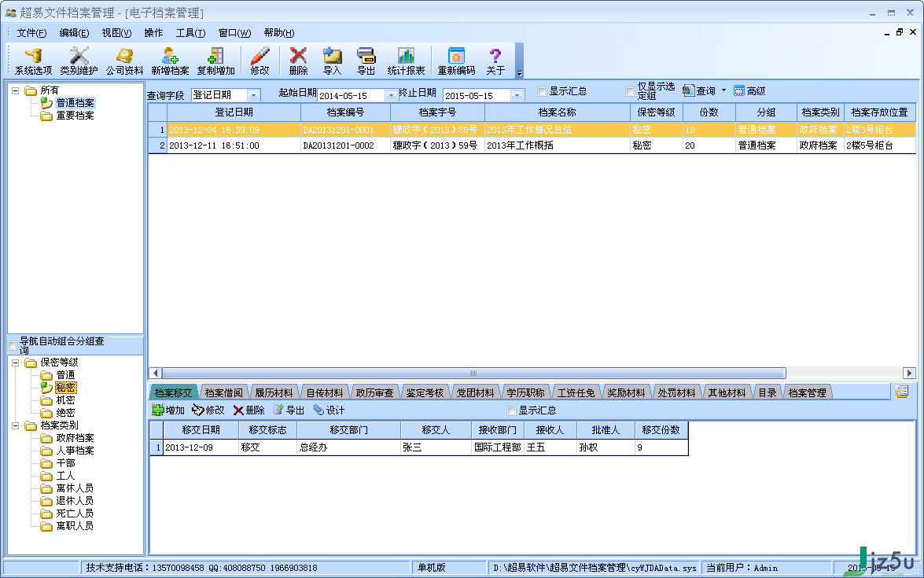Collapse the 所有 tree node
The height and width of the screenshot is (578, 924).
click(15, 90)
